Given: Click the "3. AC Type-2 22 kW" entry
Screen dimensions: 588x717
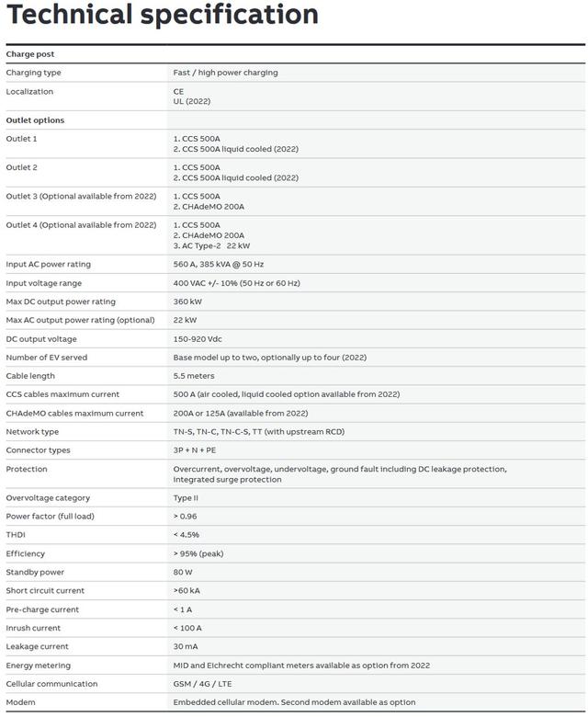Looking at the screenshot, I should click(x=211, y=245).
